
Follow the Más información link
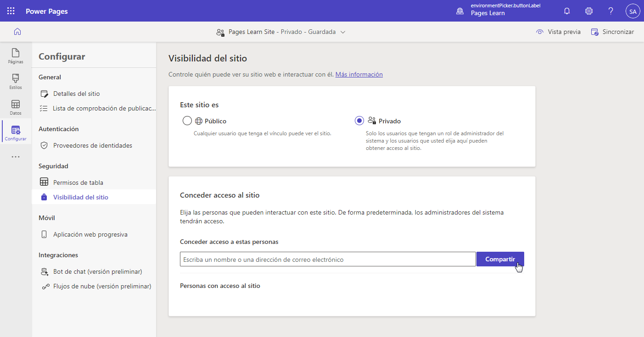coord(359,74)
